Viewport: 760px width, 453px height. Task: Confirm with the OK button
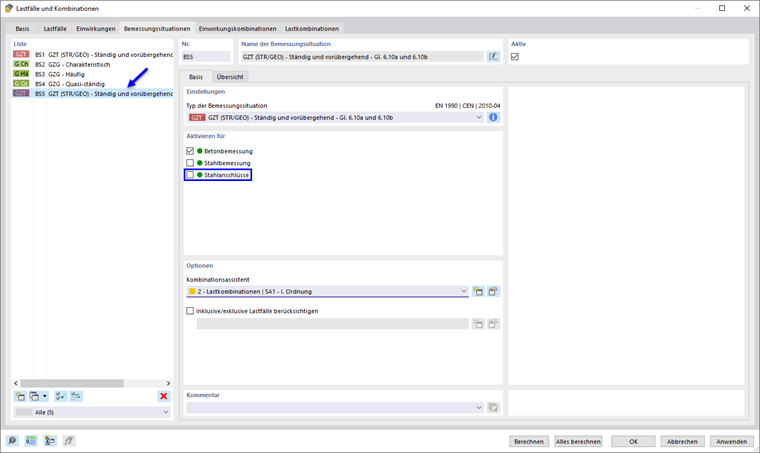(x=633, y=441)
